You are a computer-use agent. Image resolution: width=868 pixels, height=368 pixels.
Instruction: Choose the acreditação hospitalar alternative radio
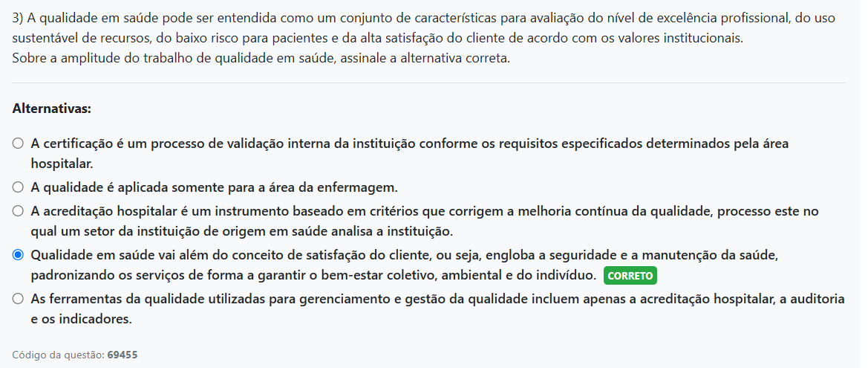[18, 211]
